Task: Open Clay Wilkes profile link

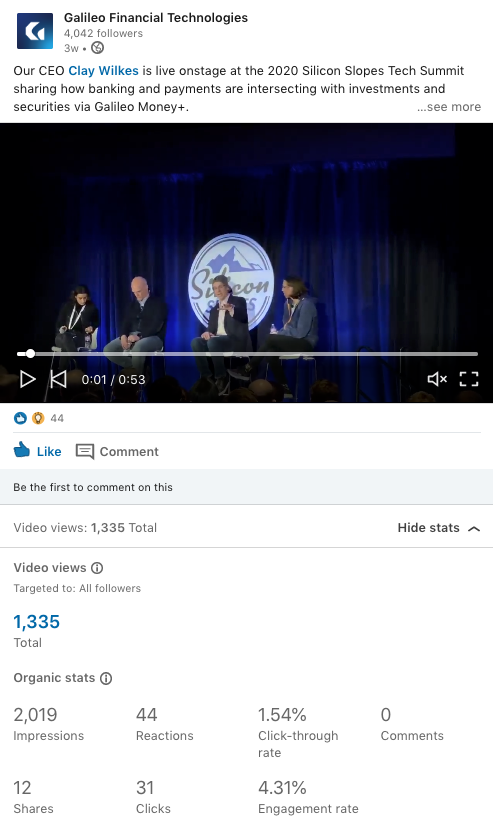Action: (104, 70)
